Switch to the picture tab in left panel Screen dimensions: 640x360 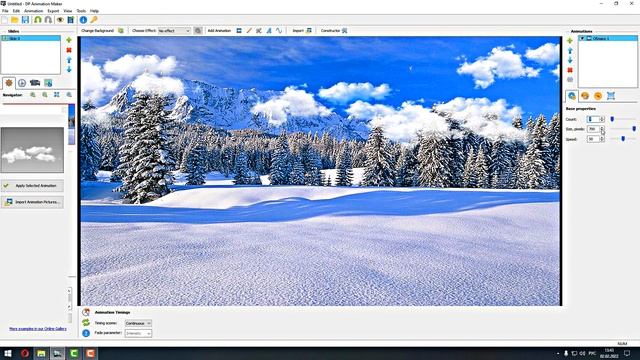pyautogui.click(x=48, y=83)
